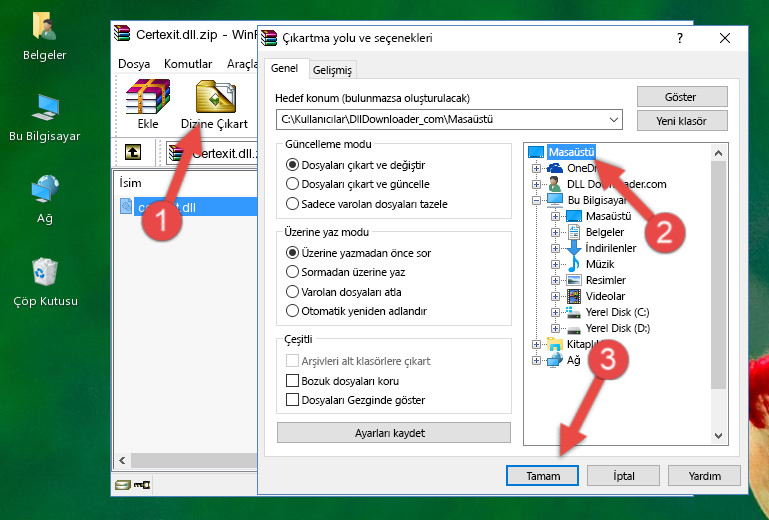Select OneDrive in the folder tree
The width and height of the screenshot is (769, 520).
pyautogui.click(x=581, y=168)
